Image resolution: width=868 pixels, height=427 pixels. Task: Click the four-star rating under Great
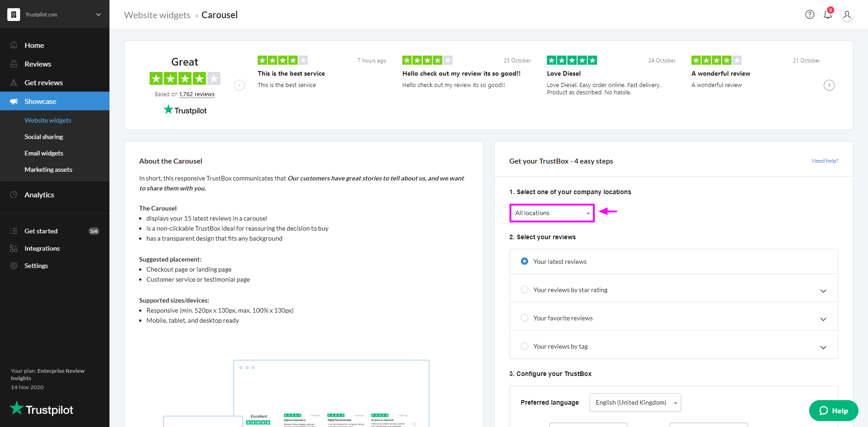click(x=185, y=78)
